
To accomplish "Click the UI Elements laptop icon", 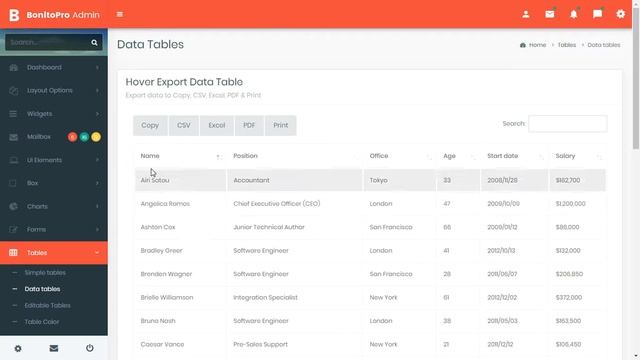I will [13, 160].
